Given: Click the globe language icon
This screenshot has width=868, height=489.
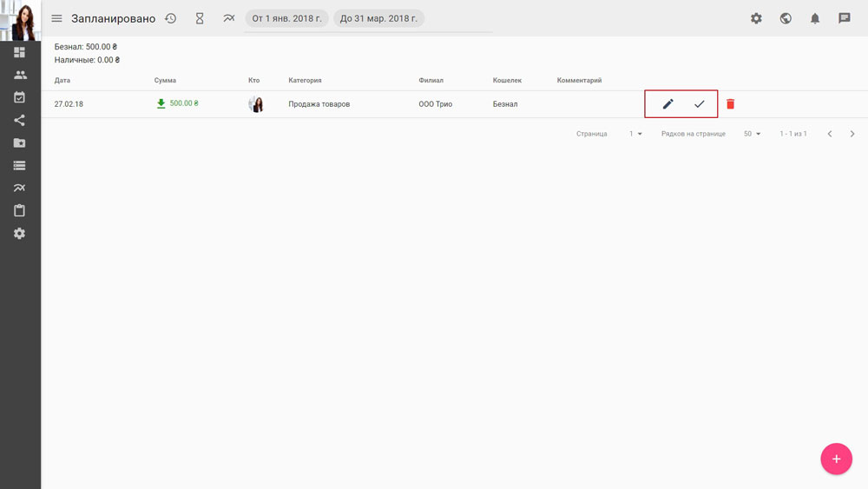Looking at the screenshot, I should click(786, 18).
